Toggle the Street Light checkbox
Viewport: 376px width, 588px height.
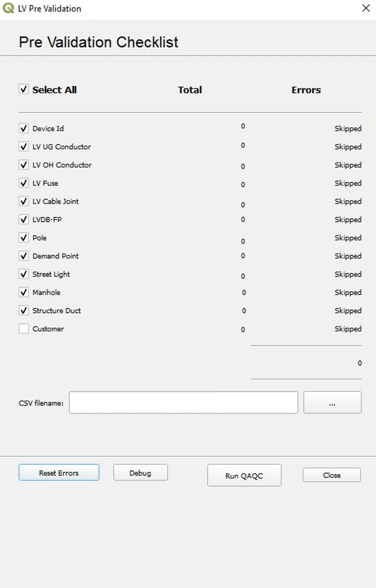coord(24,274)
